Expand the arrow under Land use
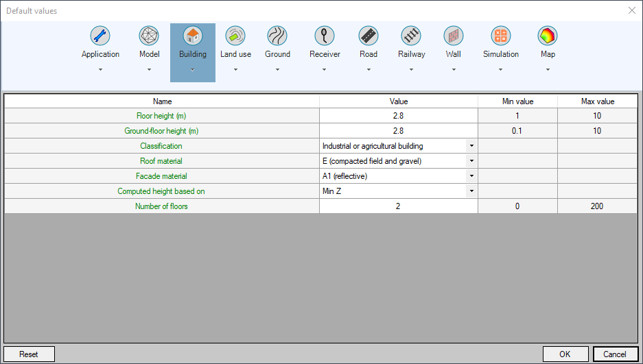The image size is (643, 364). point(235,70)
